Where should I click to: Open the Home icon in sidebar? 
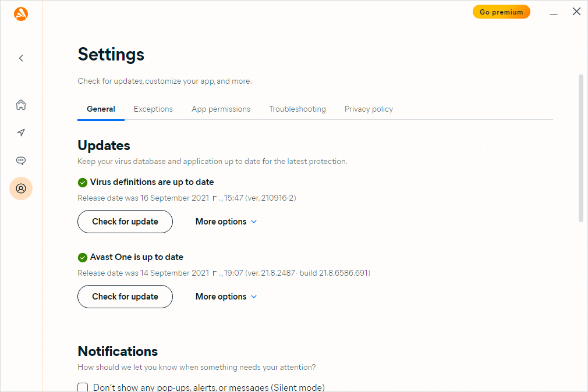pos(21,105)
